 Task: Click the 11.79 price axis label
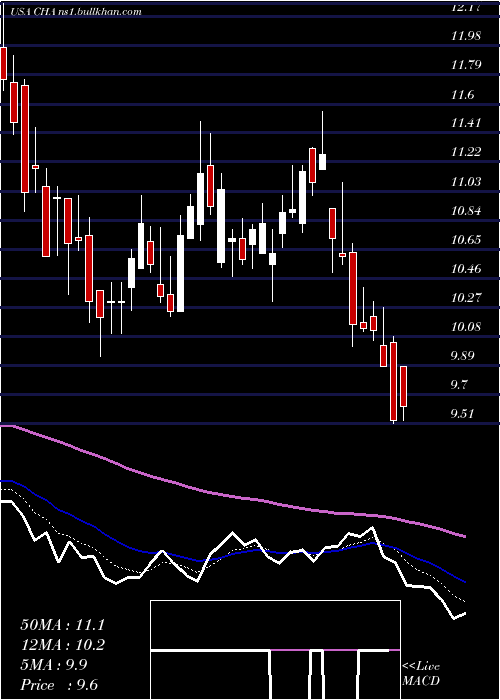(x=466, y=65)
